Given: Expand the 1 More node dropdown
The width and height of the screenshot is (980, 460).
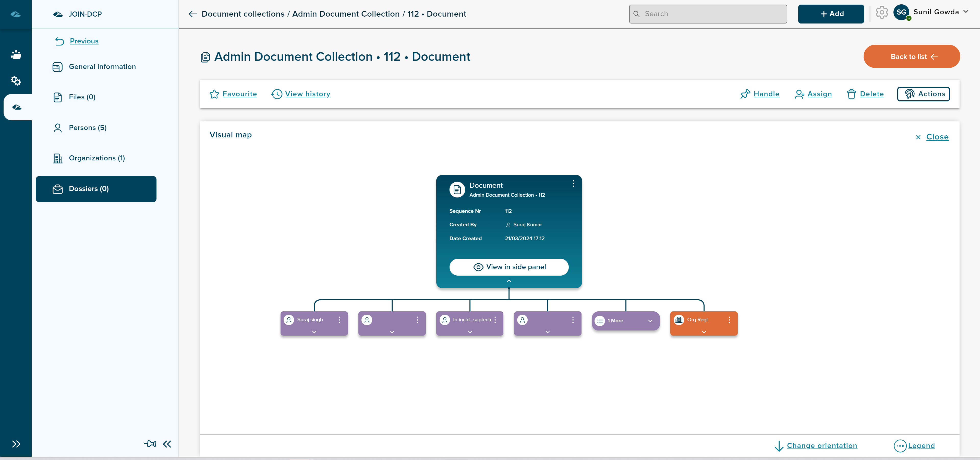Looking at the screenshot, I should [x=650, y=321].
